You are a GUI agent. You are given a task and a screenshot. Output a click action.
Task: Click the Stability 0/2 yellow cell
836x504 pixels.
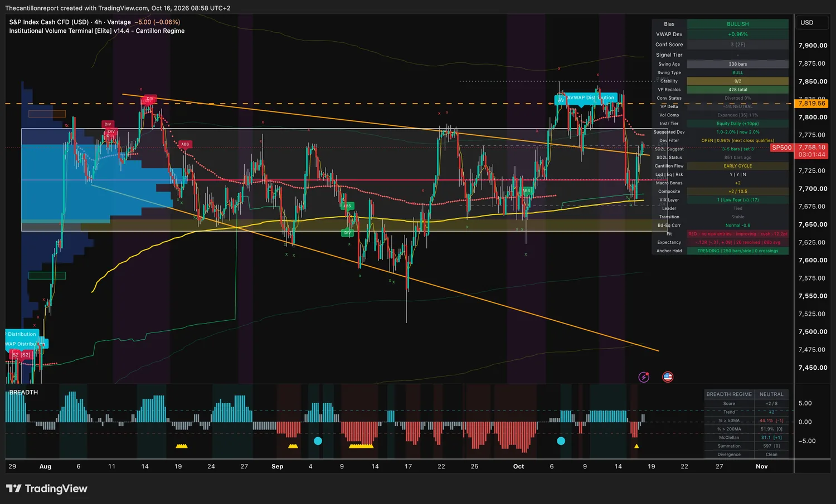tap(737, 81)
